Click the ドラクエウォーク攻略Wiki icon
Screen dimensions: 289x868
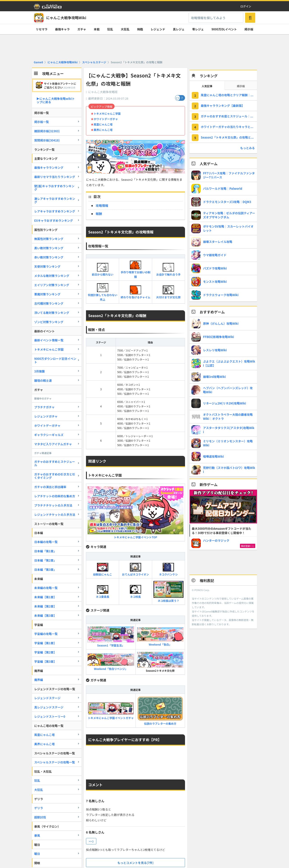tap(196, 295)
